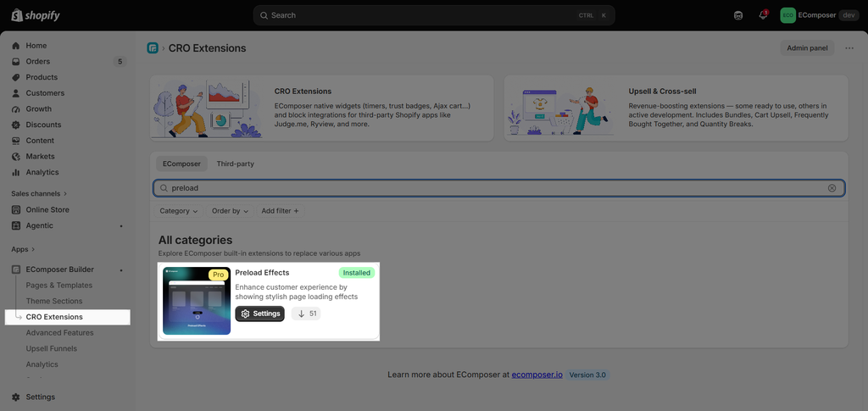Screen dimensions: 868x411
Task: Click the Shopify logo
Action: pyautogui.click(x=36, y=15)
